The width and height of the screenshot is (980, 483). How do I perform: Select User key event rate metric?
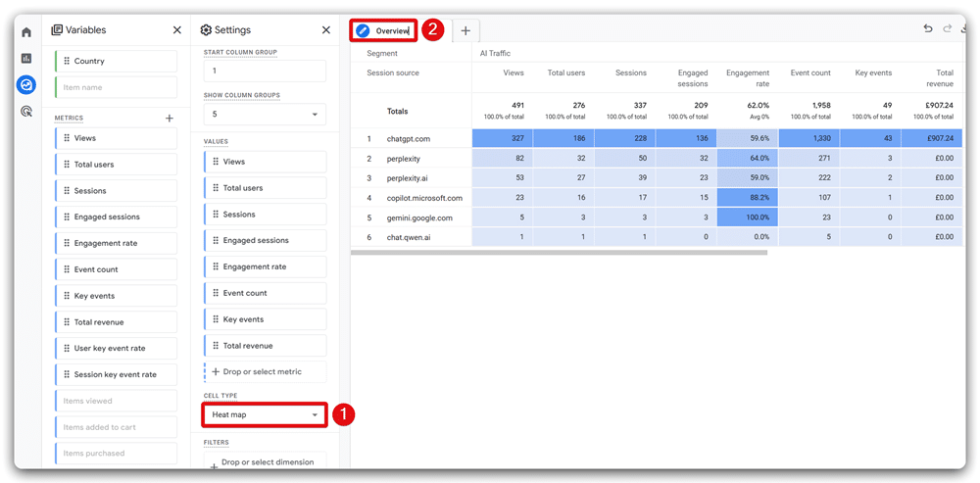117,348
